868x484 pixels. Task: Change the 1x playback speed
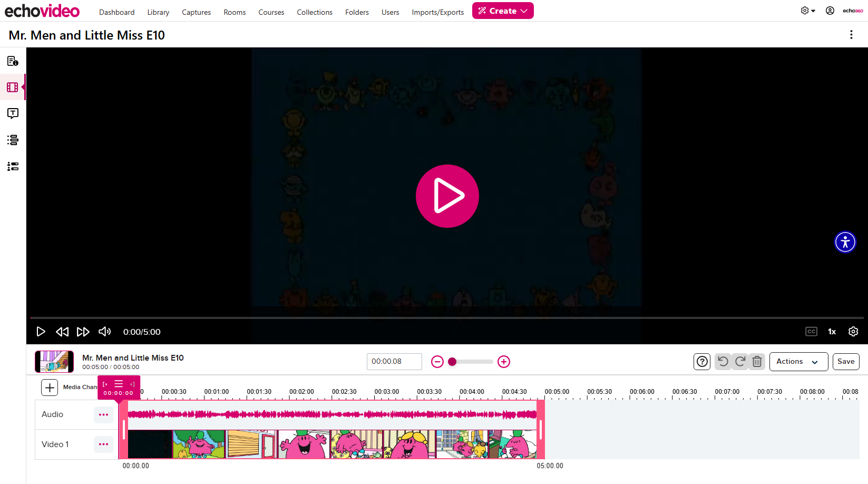click(x=832, y=332)
